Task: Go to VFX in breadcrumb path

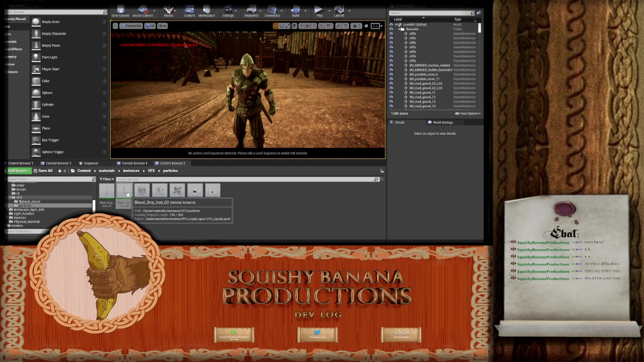Action: [151, 171]
